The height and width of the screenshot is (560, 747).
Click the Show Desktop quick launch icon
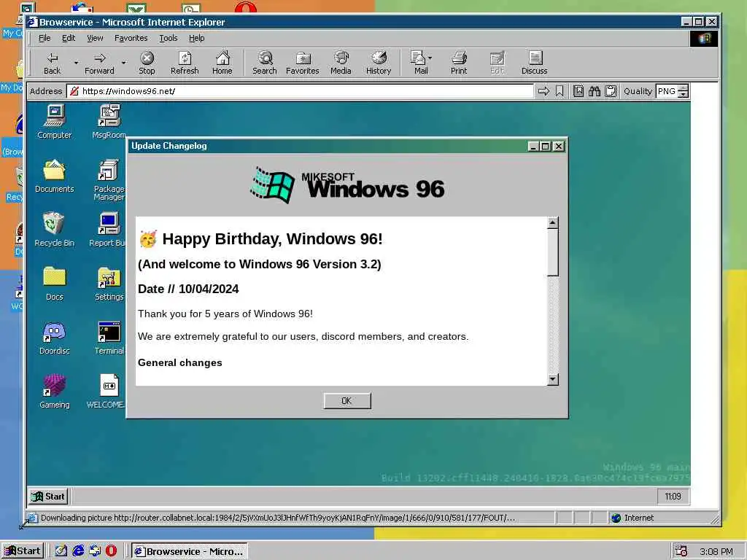(61, 551)
